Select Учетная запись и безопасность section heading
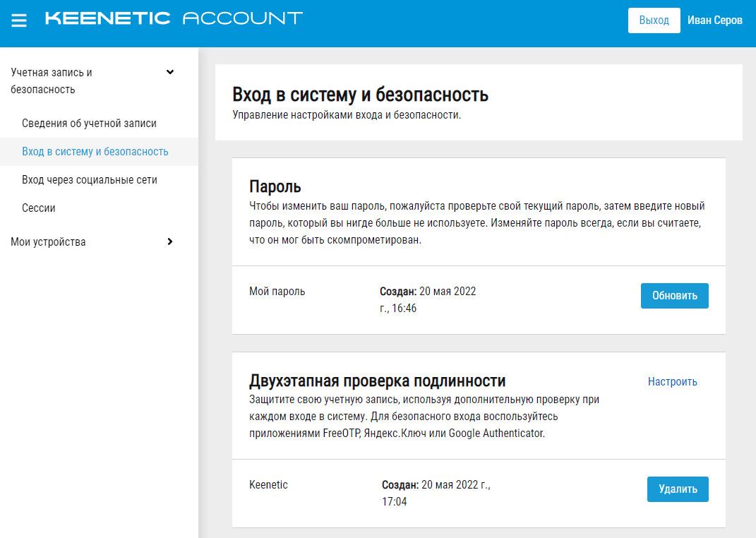 [52, 81]
